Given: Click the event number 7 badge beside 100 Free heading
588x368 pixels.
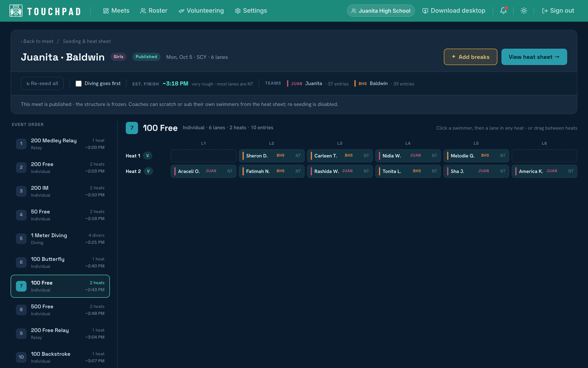Looking at the screenshot, I should [x=132, y=128].
